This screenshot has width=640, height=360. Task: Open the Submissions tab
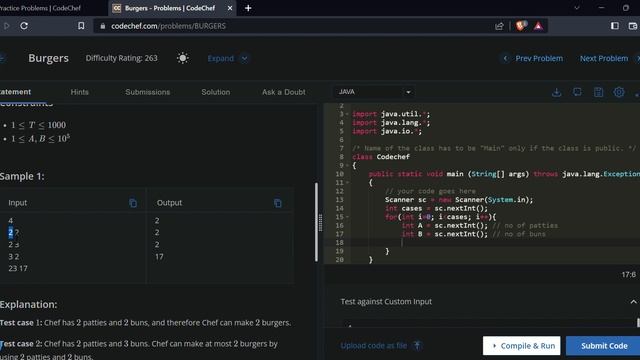(x=148, y=92)
